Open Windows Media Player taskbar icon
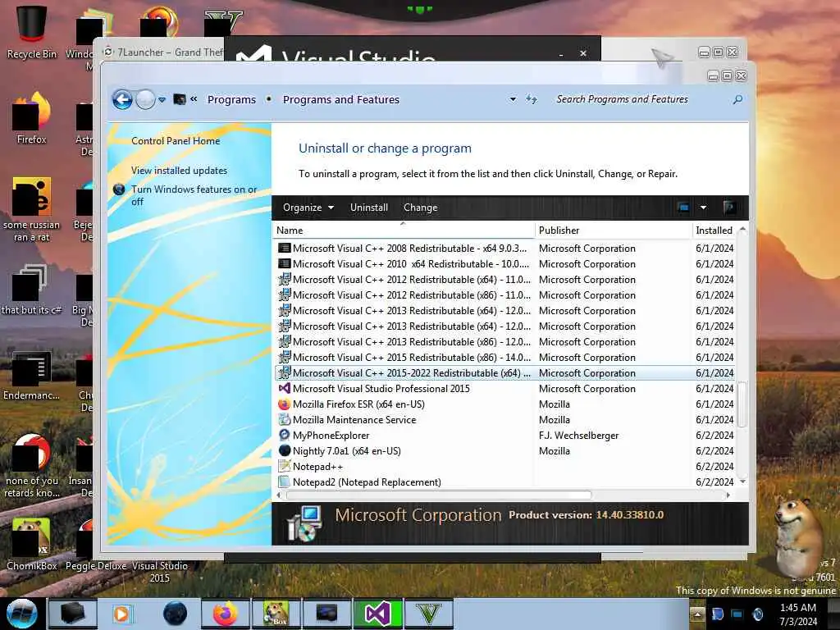This screenshot has width=840, height=630. [x=121, y=614]
